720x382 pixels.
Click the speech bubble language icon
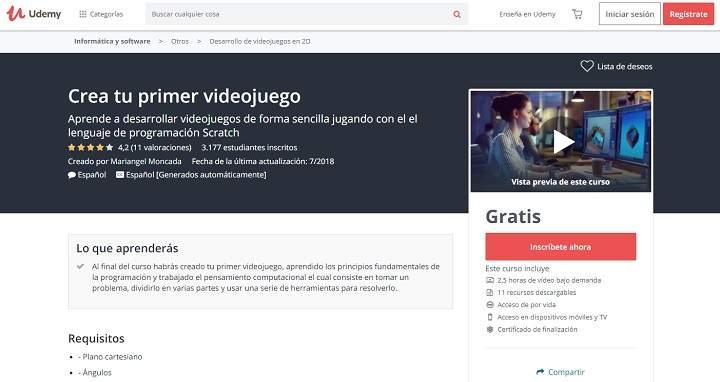pos(72,175)
